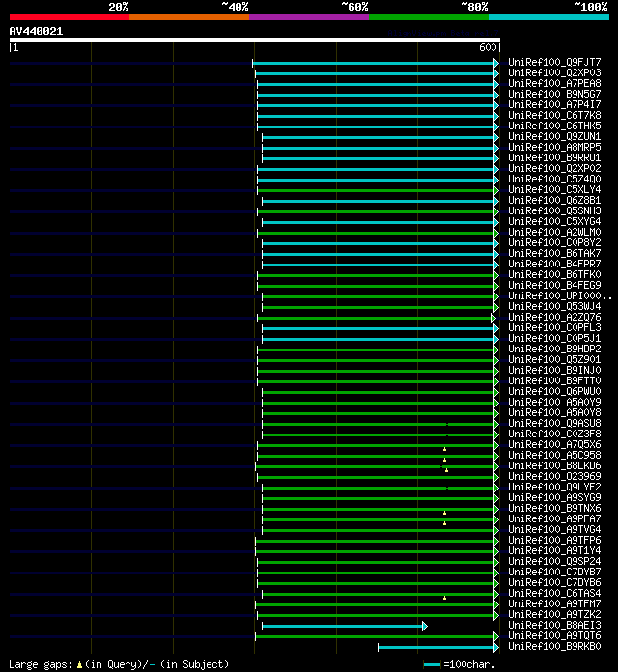Open the UniRef100_Q9ZUN1 hit label

click(x=554, y=137)
